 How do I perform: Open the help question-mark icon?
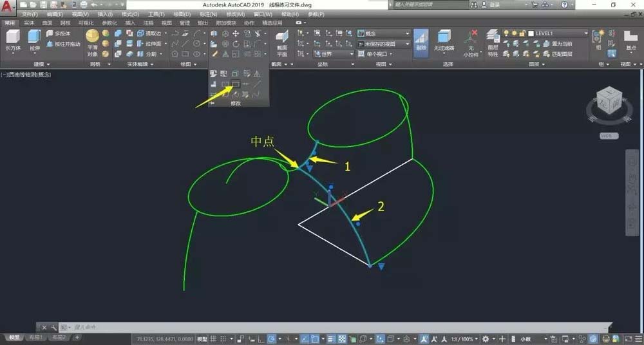(565, 5)
